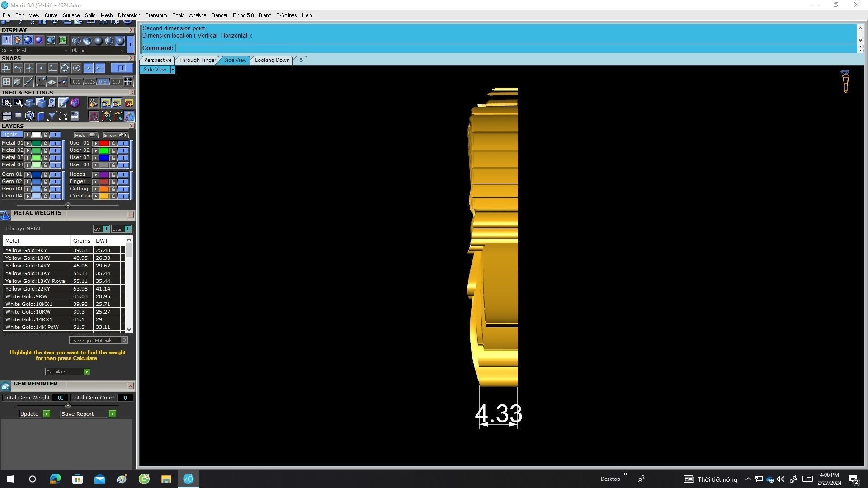This screenshot has width=868, height=488.
Task: Toggle the User 02 layer on/off switch
Action: click(x=123, y=150)
